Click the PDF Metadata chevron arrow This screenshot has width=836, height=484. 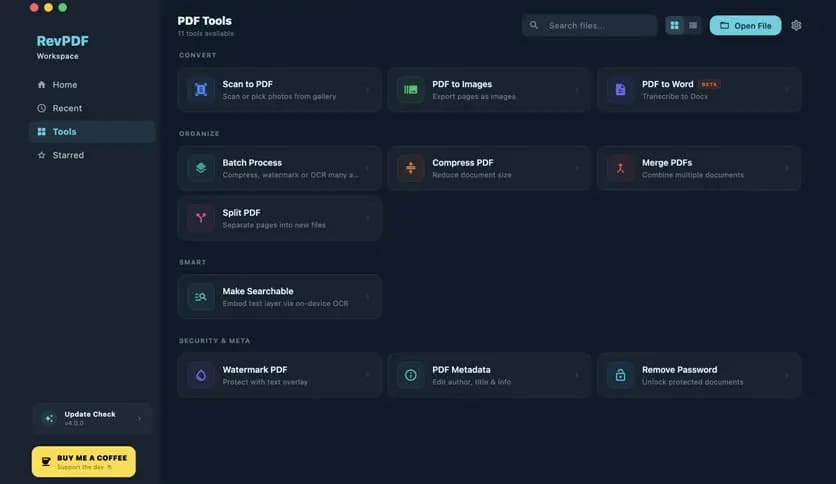click(x=577, y=375)
